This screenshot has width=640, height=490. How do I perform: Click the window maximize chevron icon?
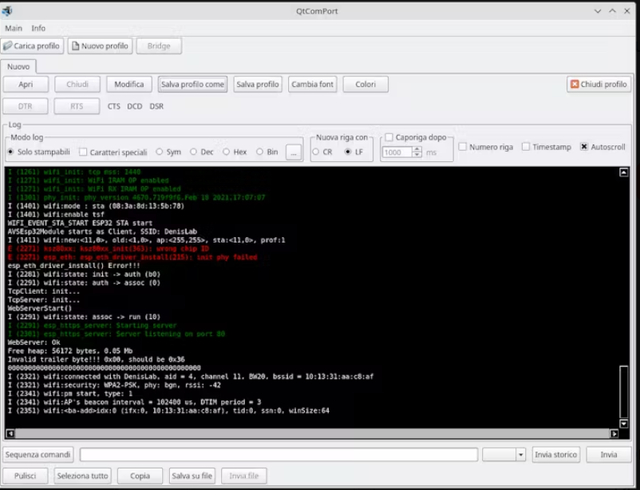612,11
